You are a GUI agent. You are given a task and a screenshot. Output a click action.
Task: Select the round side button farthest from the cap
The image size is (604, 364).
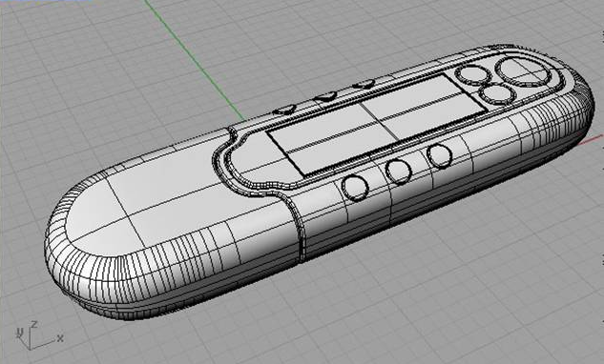[439, 156]
